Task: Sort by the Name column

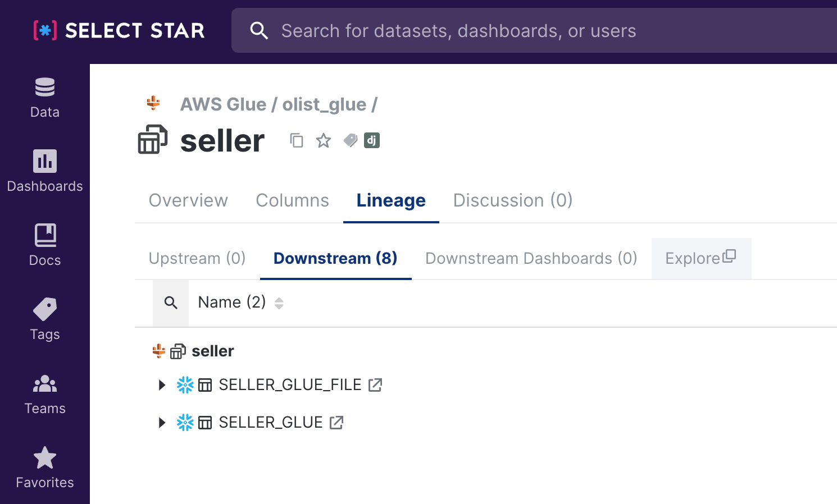Action: pos(279,303)
